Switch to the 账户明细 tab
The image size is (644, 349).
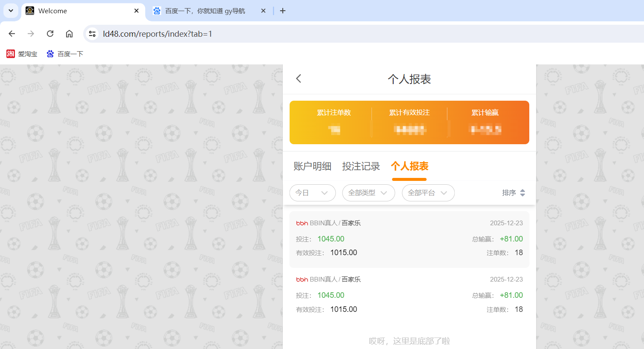[x=312, y=166]
